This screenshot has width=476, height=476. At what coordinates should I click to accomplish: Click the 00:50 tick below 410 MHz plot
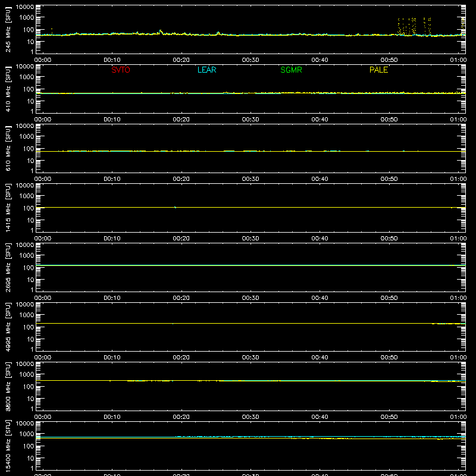389,120
